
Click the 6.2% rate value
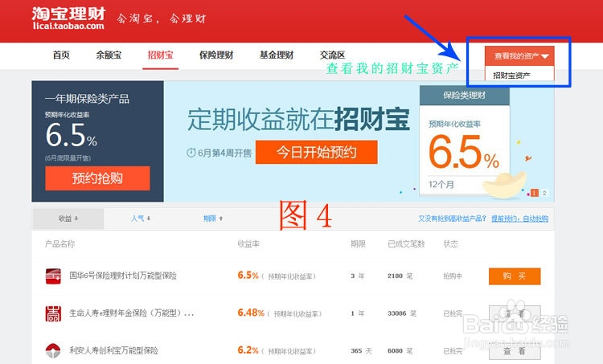pos(248,350)
